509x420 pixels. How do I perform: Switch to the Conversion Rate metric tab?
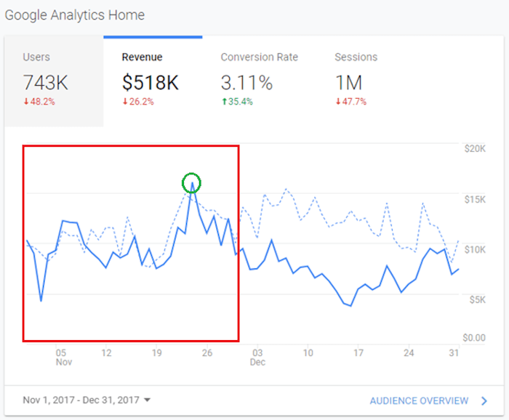tap(259, 80)
